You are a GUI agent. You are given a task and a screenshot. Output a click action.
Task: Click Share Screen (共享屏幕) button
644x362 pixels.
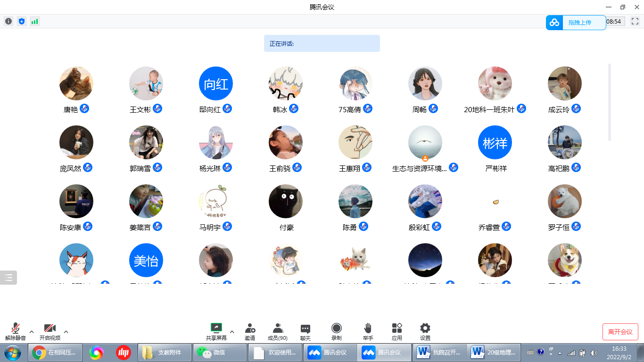[x=216, y=331]
